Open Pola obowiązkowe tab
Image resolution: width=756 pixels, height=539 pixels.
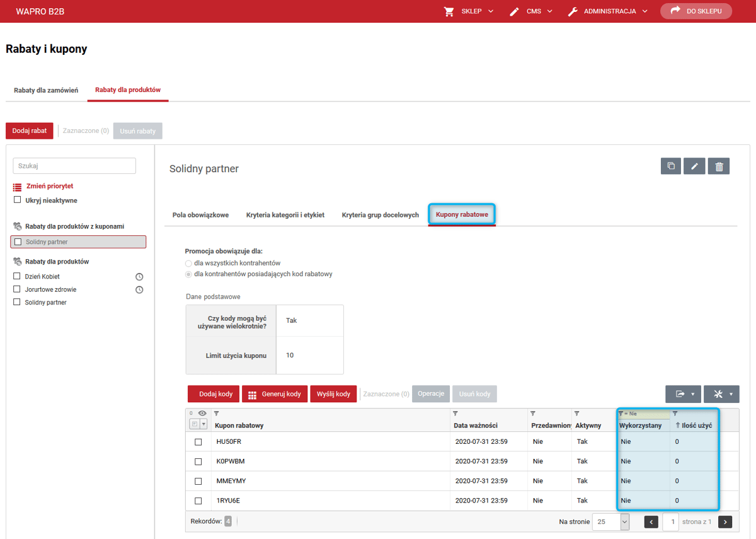tap(200, 215)
